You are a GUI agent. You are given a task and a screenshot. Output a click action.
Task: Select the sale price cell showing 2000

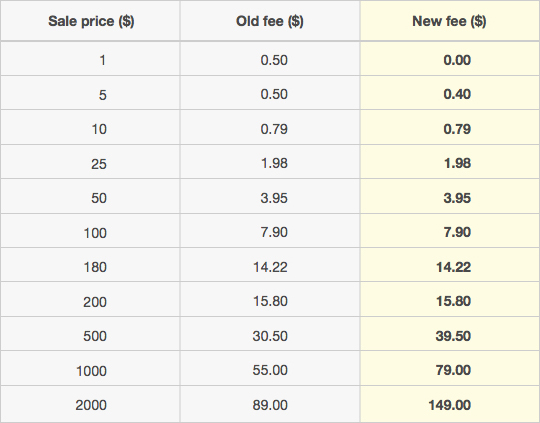(91, 405)
